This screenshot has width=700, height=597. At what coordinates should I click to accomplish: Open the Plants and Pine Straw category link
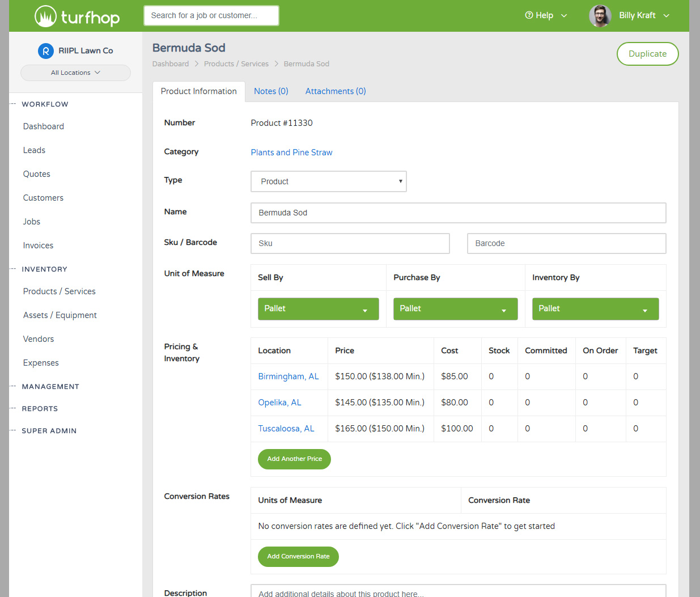(x=291, y=153)
